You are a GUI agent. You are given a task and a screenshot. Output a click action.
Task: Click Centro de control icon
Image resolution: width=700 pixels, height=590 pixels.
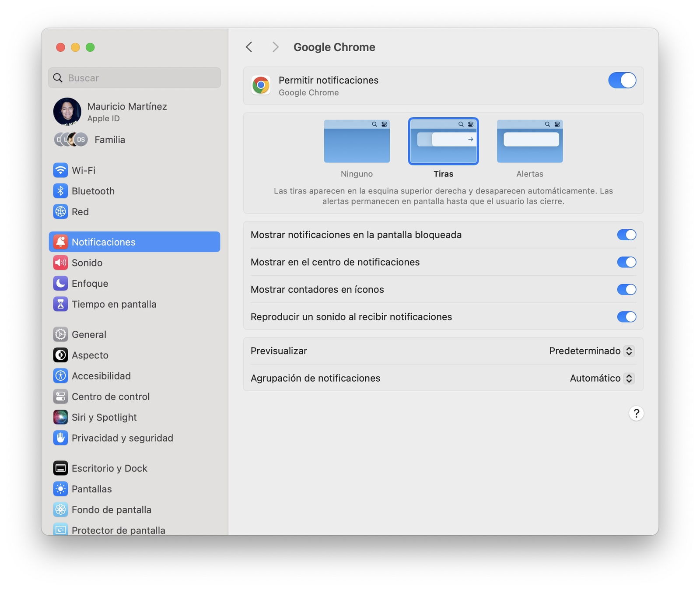(60, 397)
